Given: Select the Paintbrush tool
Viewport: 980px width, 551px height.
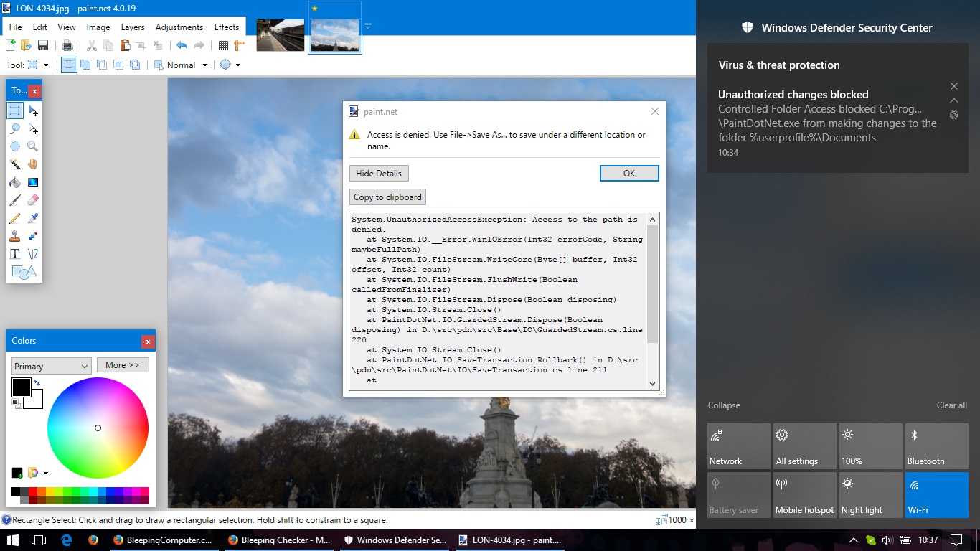Looking at the screenshot, I should 15,200.
